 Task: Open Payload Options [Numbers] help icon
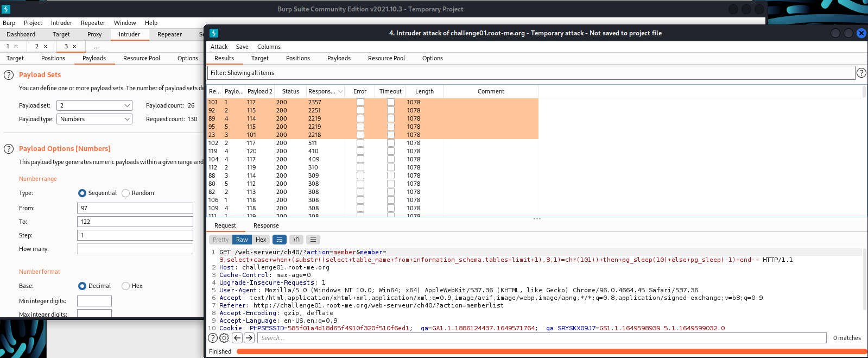click(9, 149)
